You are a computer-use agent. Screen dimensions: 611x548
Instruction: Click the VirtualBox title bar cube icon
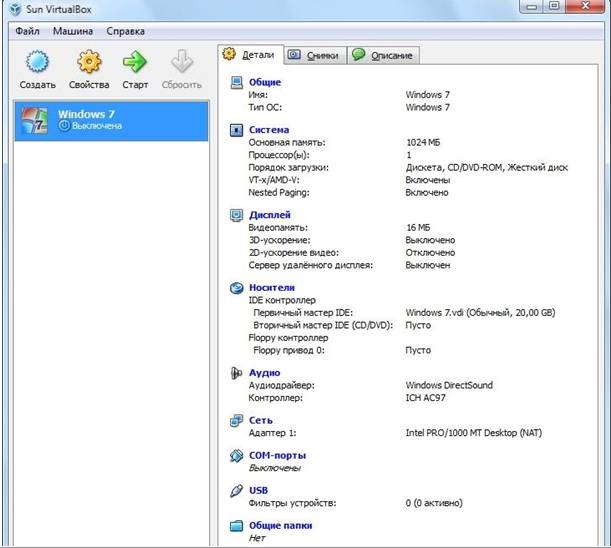click(x=16, y=9)
